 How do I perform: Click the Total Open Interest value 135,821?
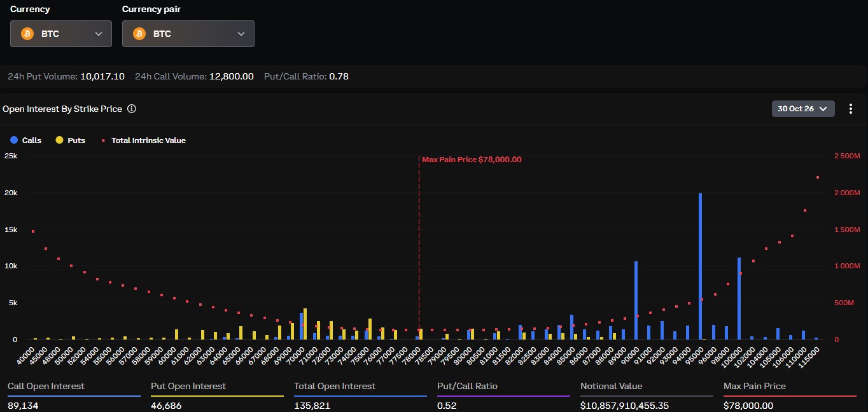tap(312, 406)
